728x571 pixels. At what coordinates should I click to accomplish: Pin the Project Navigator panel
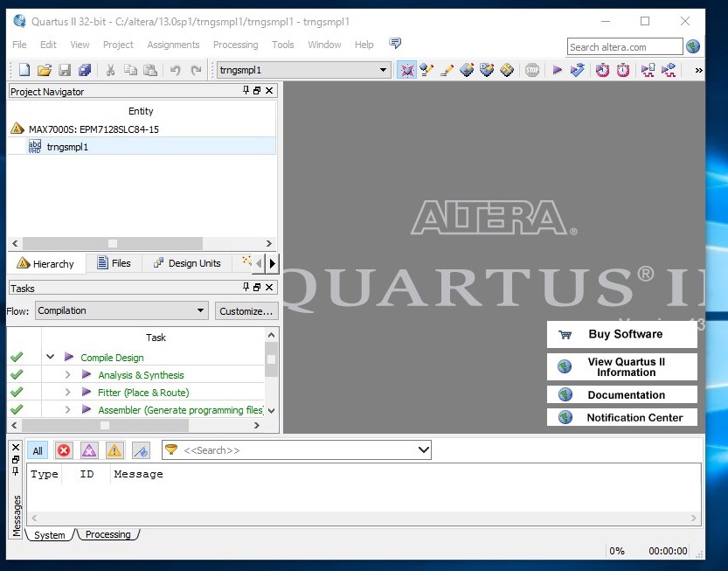tap(246, 91)
